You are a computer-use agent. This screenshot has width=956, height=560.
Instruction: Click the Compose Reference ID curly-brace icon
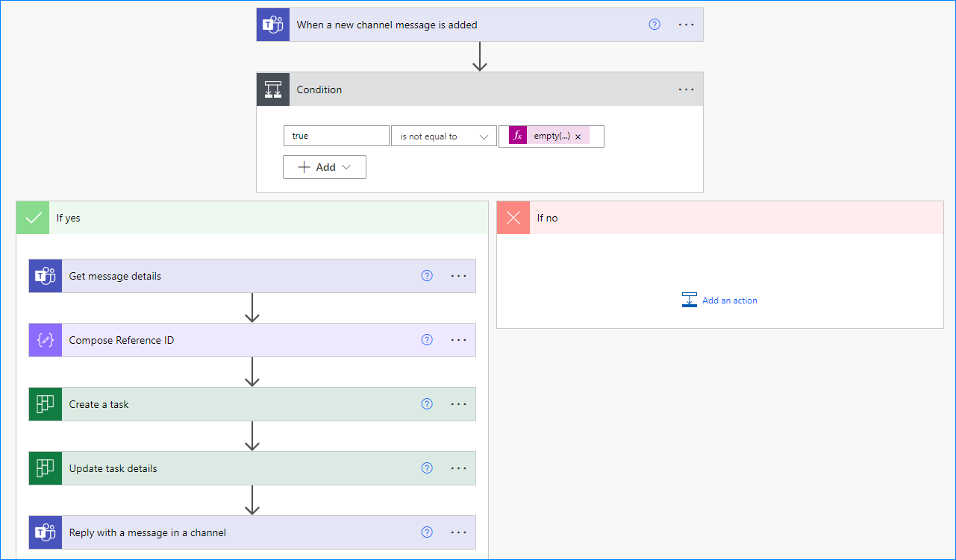coord(45,340)
